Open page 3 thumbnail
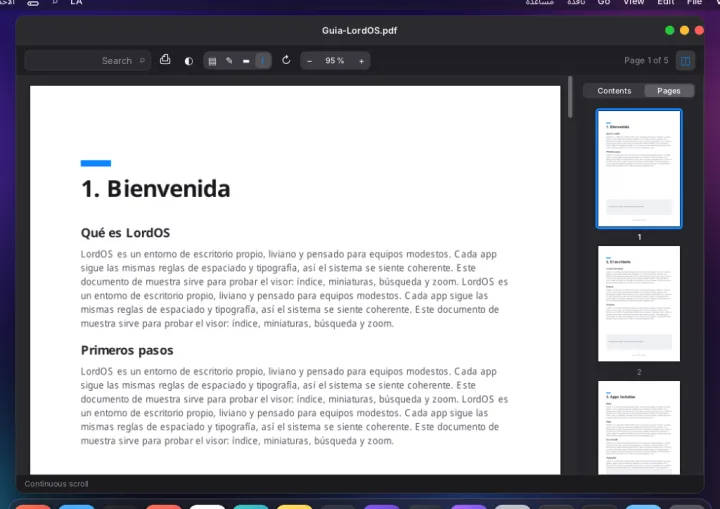 tap(639, 427)
